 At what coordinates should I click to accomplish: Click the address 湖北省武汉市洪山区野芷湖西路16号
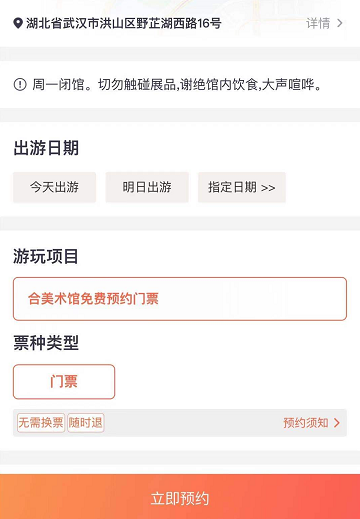pyautogui.click(x=124, y=23)
